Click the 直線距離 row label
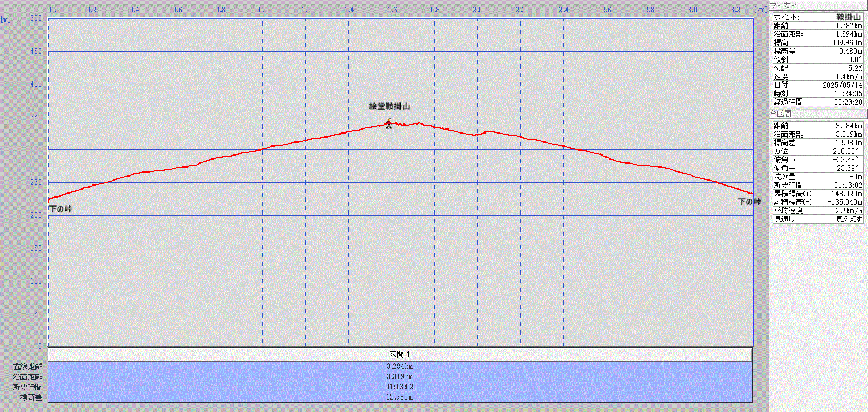The width and height of the screenshot is (868, 412). pyautogui.click(x=27, y=367)
